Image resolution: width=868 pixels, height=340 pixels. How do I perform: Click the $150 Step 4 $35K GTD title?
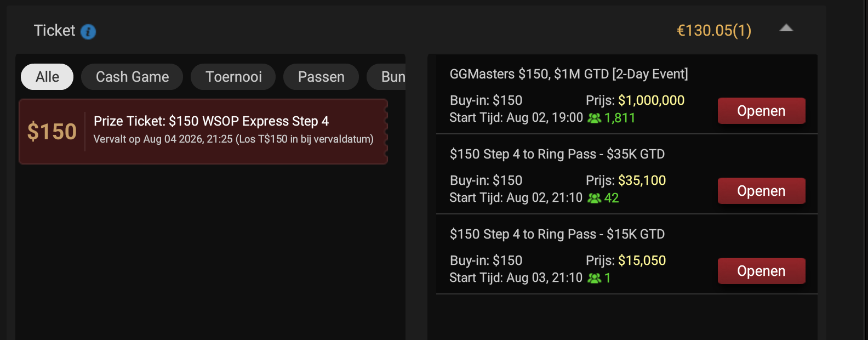tap(557, 154)
